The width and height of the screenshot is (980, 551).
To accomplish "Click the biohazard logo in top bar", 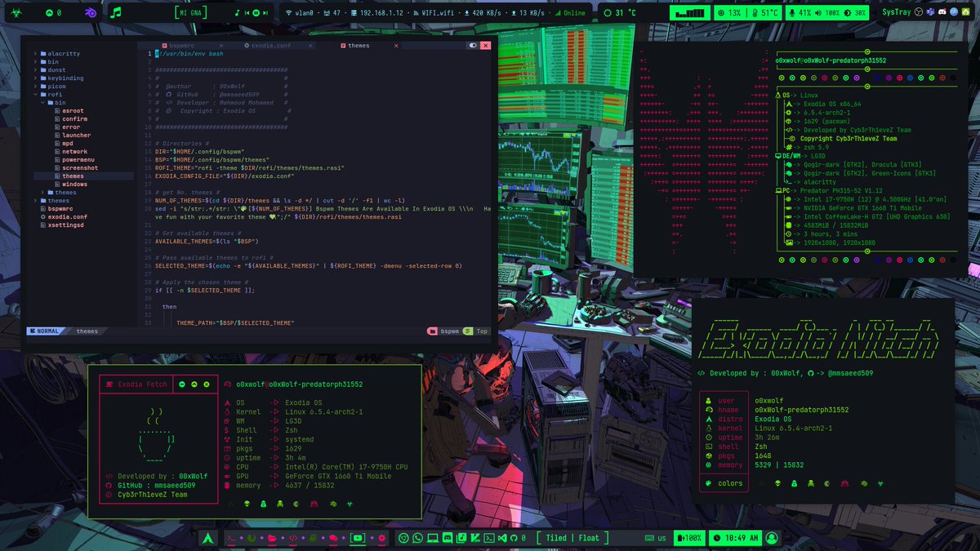I will pyautogui.click(x=17, y=13).
